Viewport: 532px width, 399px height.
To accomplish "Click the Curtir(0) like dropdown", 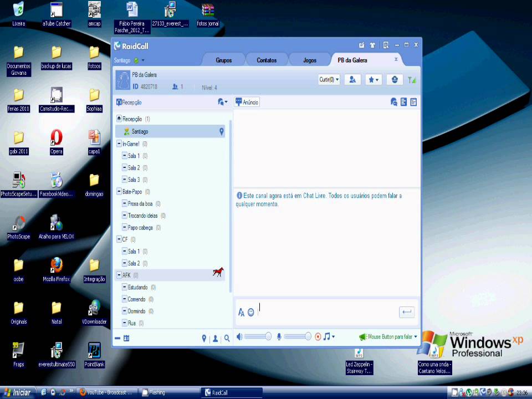I will [329, 80].
